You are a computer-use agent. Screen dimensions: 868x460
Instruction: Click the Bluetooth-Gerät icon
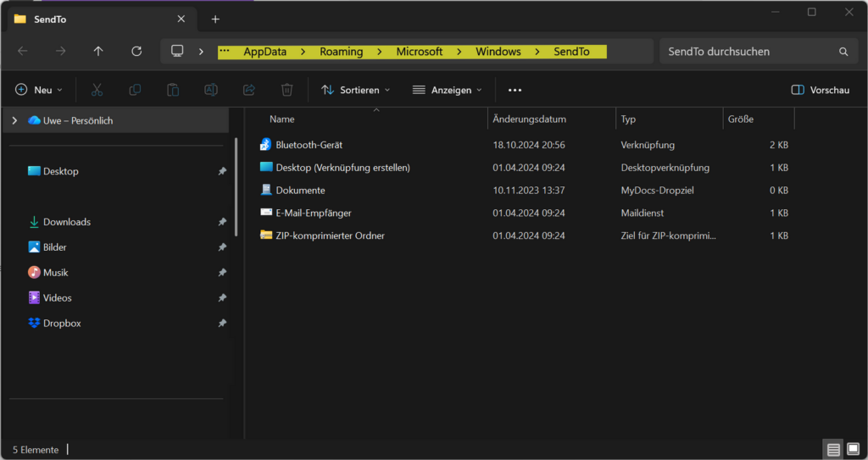pos(265,145)
